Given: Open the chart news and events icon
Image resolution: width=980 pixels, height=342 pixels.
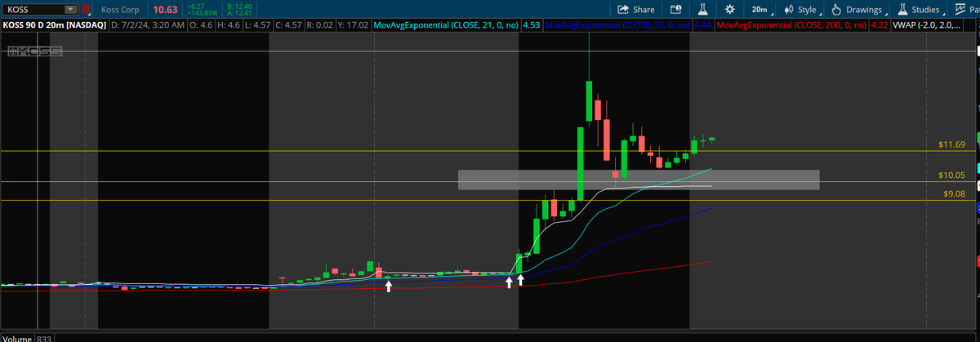Looking at the screenshot, I should click(x=675, y=10).
